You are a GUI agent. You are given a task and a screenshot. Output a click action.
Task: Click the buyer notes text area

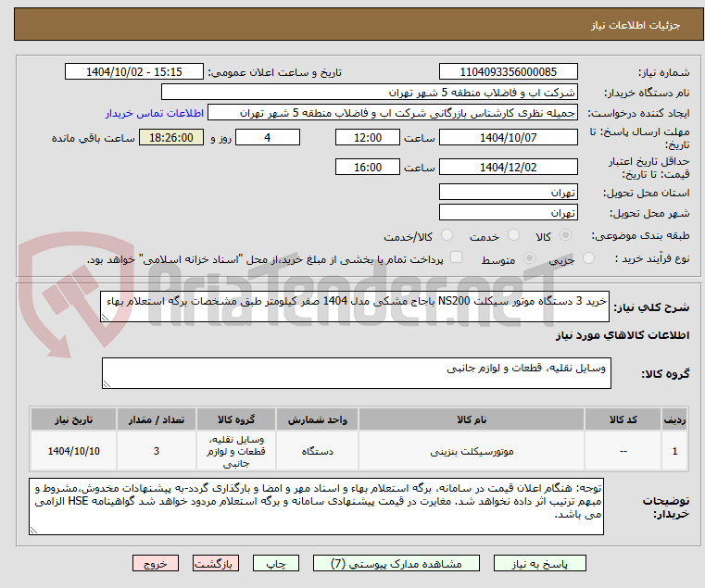(316, 507)
